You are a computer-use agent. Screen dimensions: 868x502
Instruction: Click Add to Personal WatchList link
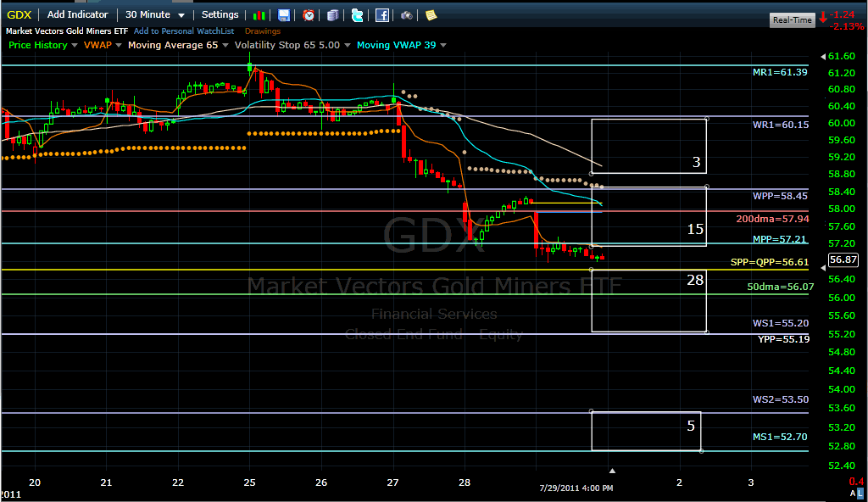(x=184, y=31)
